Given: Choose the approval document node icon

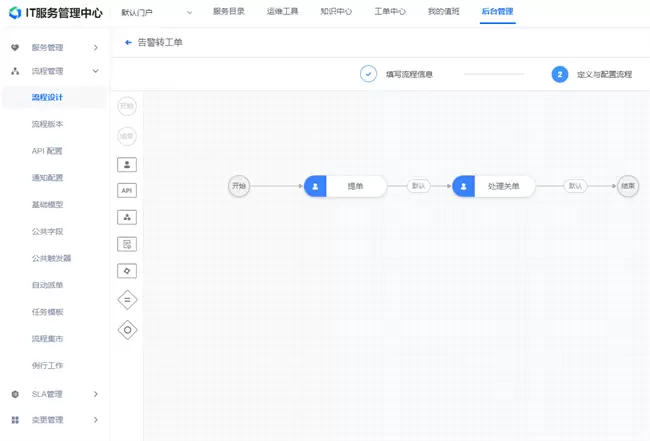Looking at the screenshot, I should tap(127, 243).
